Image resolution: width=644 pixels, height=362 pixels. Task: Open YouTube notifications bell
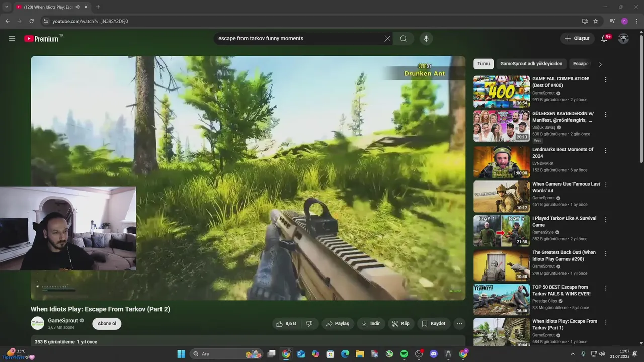(605, 39)
